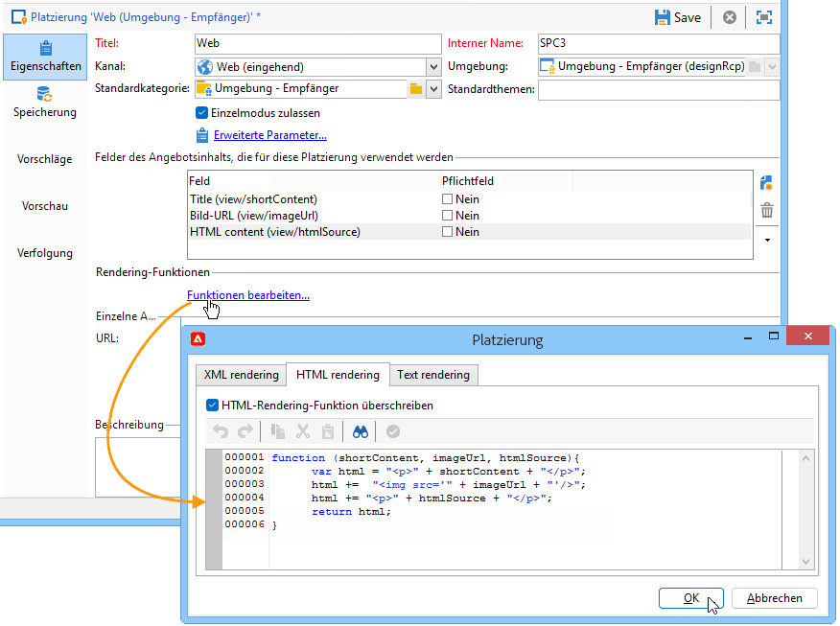The width and height of the screenshot is (840, 626).
Task: Click the add field icon beside table
Action: 766,183
